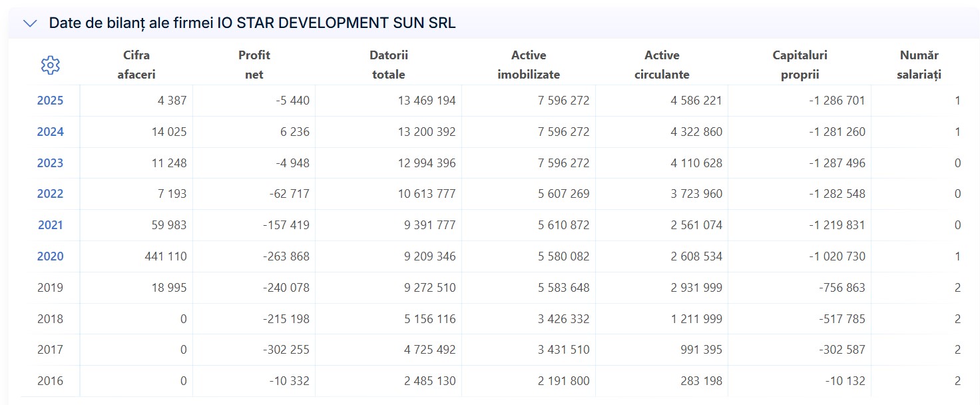Click turnover value 7 193 for 2022
The width and height of the screenshot is (980, 405).
point(172,194)
